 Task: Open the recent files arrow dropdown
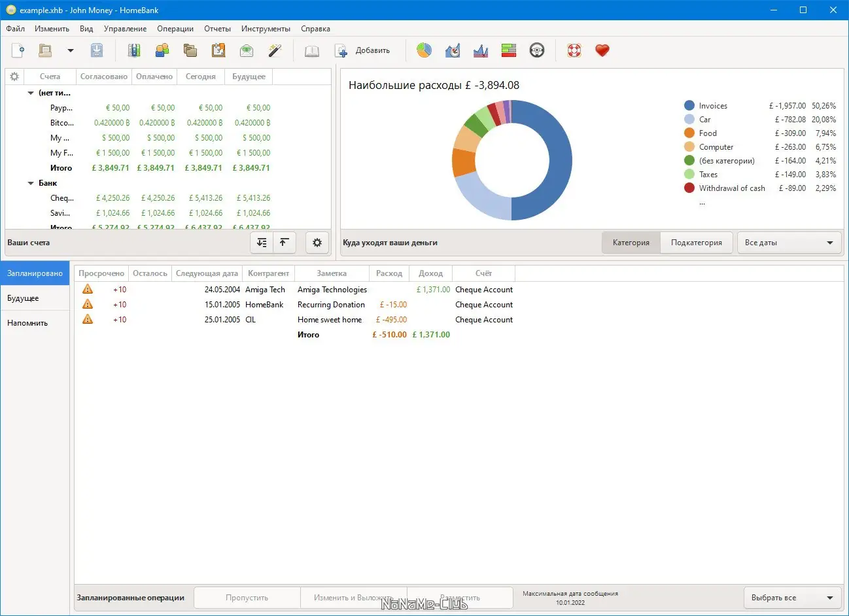71,50
